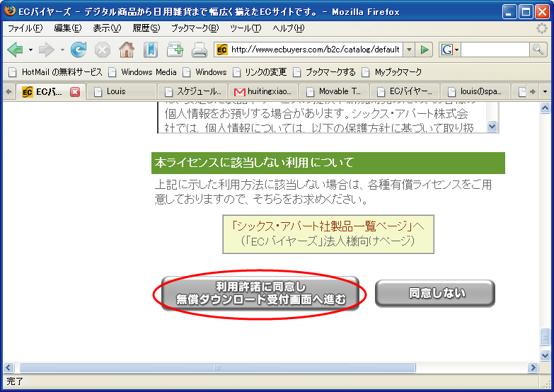Viewport: 554px width, 392px height.
Task: Open the ヘルプ menu
Action: pyautogui.click(x=288, y=28)
